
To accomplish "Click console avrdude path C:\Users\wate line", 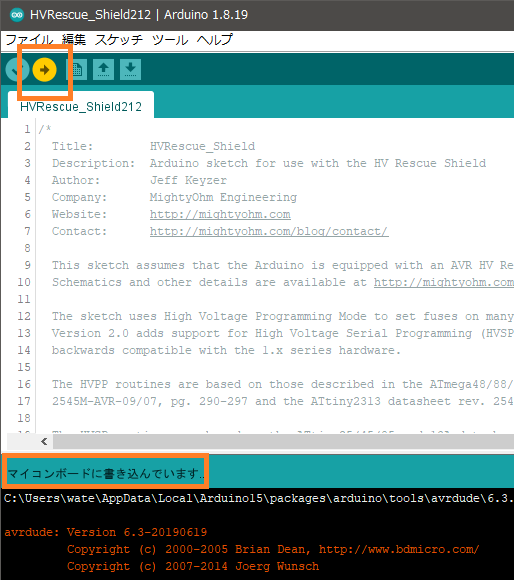I will pyautogui.click(x=259, y=498).
